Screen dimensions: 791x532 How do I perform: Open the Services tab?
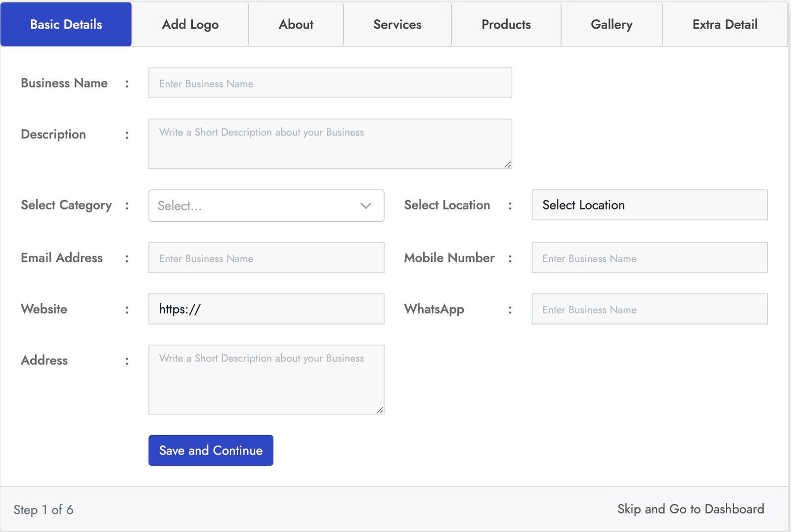[x=397, y=24]
